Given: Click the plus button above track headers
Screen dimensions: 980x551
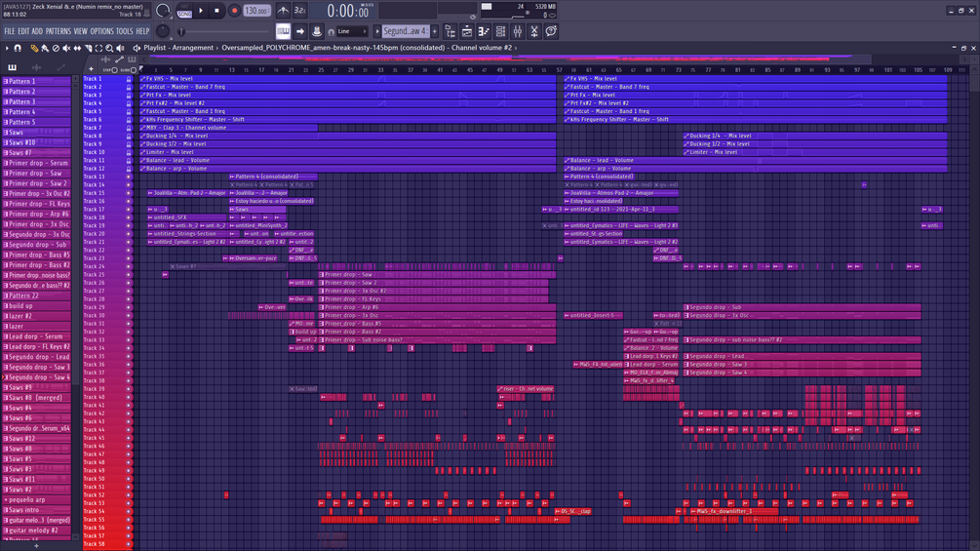Looking at the screenshot, I should point(91,69).
